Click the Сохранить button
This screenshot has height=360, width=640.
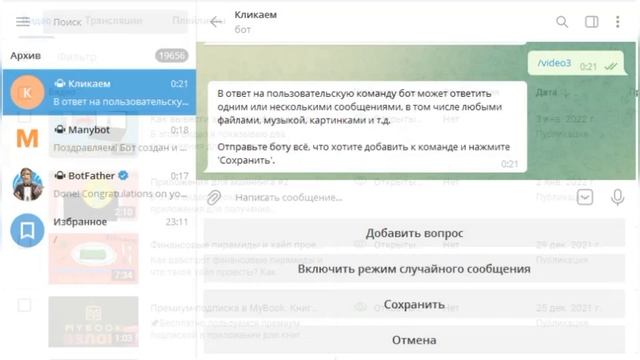[414, 304]
